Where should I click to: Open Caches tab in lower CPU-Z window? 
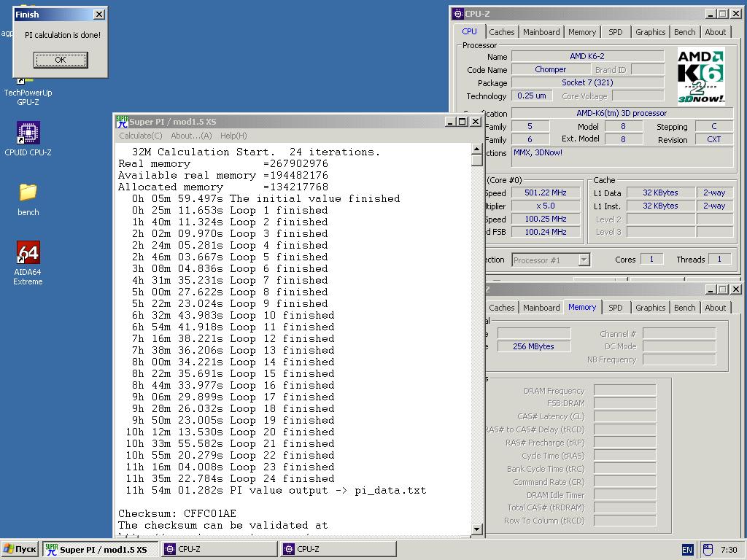[x=502, y=308]
